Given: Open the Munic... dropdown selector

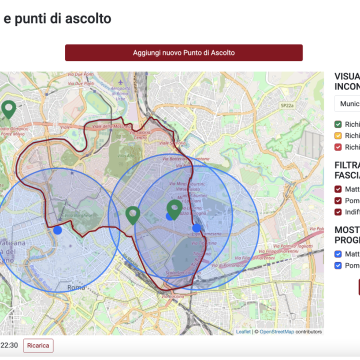Looking at the screenshot, I should (347, 104).
